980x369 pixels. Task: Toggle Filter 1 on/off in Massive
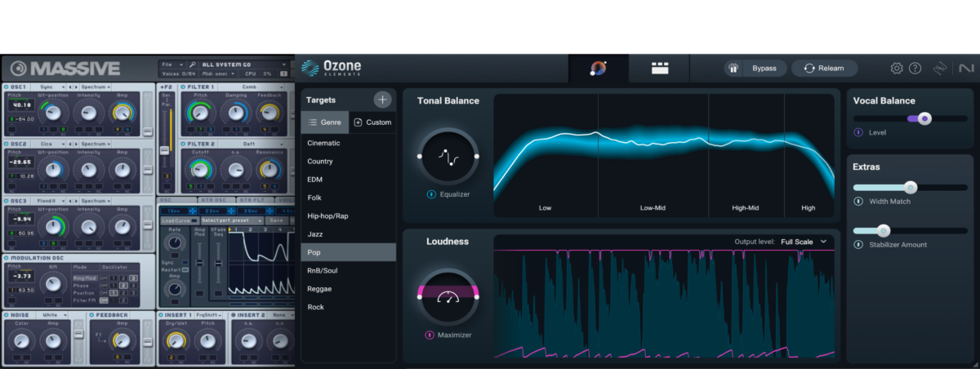coord(183,87)
